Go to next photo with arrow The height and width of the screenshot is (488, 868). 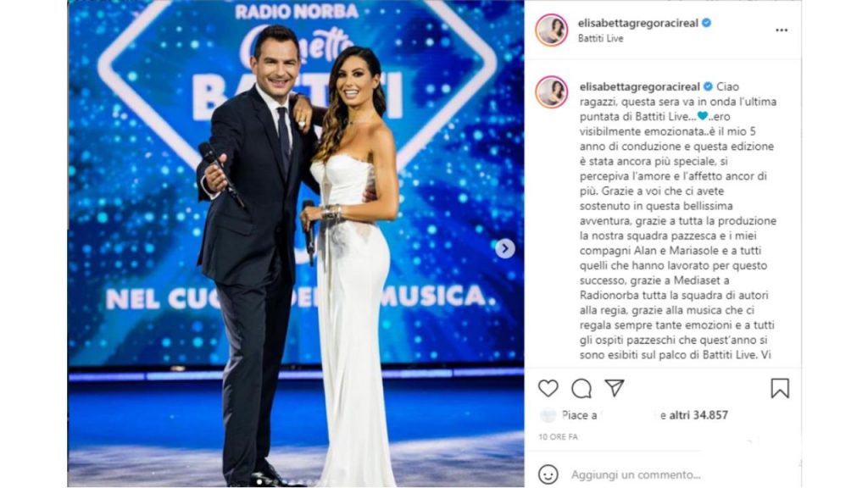coord(504,248)
